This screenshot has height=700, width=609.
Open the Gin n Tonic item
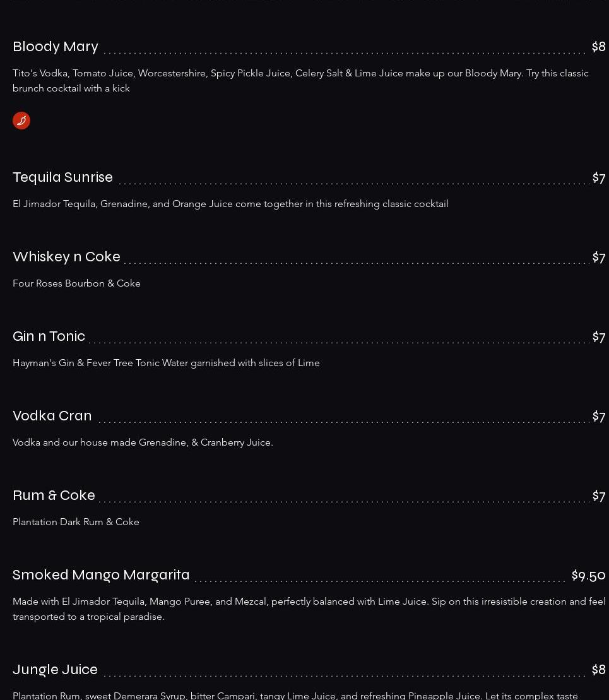click(x=49, y=336)
